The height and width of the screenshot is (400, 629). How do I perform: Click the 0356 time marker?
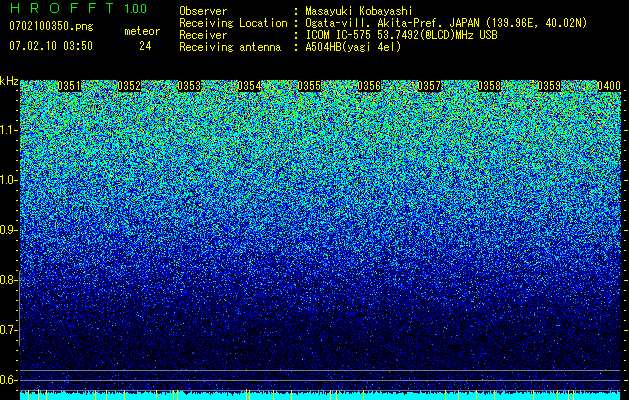point(369,86)
